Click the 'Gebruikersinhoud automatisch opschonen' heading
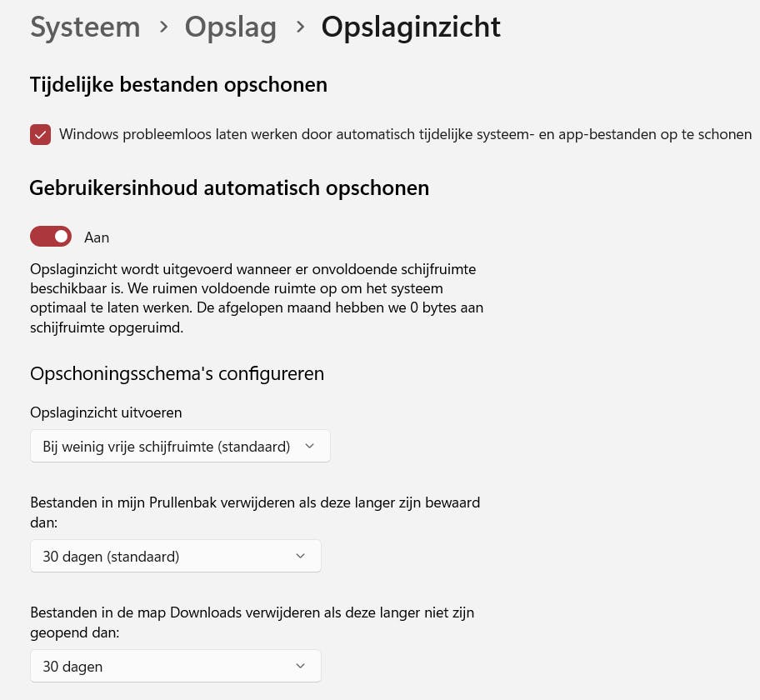The width and height of the screenshot is (760, 700). click(229, 187)
